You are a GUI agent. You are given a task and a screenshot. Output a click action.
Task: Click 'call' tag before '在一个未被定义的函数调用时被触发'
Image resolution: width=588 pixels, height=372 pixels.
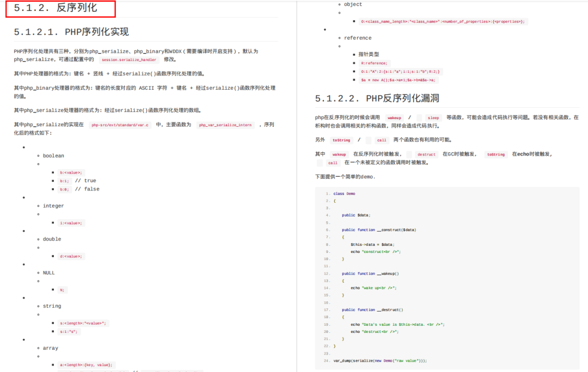point(333,163)
